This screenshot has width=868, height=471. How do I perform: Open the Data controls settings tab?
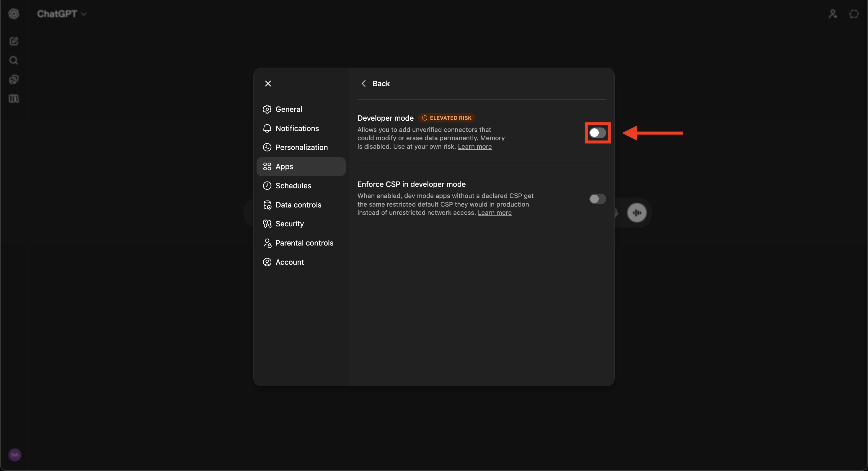(301, 205)
